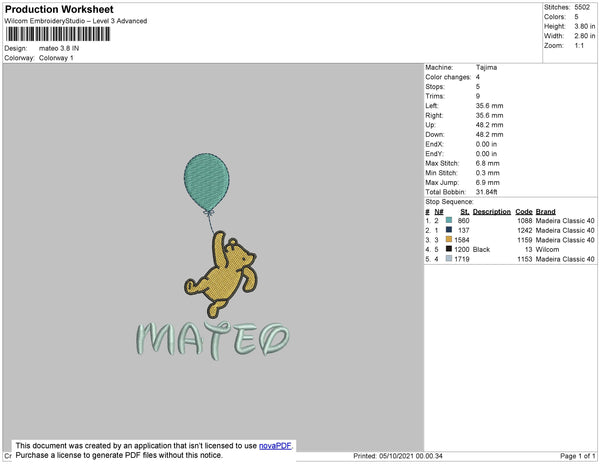Click the stitch count 1584 in row 3
This screenshot has height=464, width=600.
[x=462, y=240]
